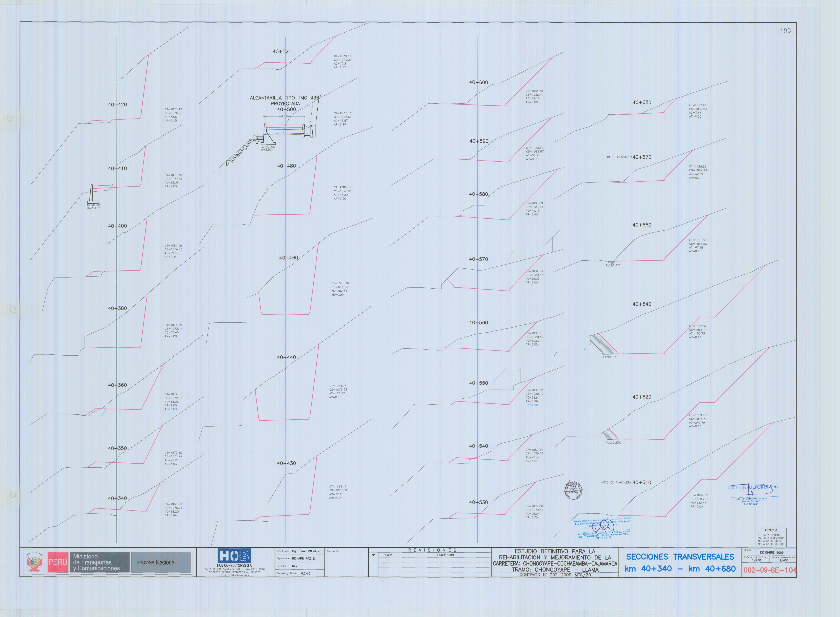The image size is (840, 617).
Task: Click station label 40+340
Action: click(117, 498)
